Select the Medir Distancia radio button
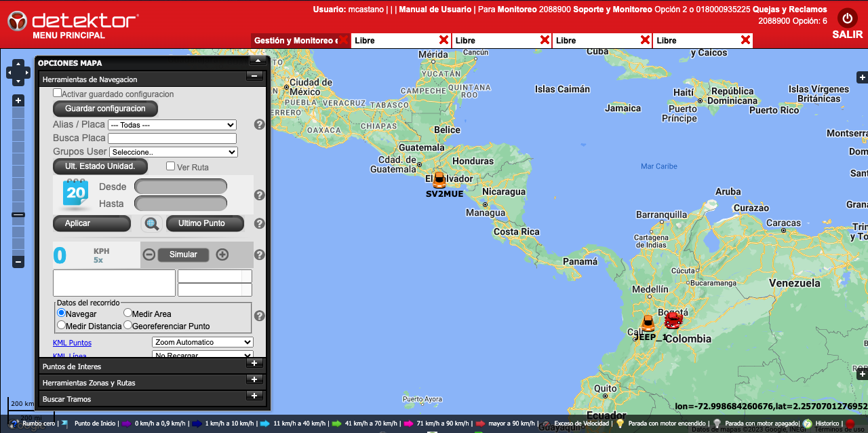868x433 pixels. coord(61,325)
